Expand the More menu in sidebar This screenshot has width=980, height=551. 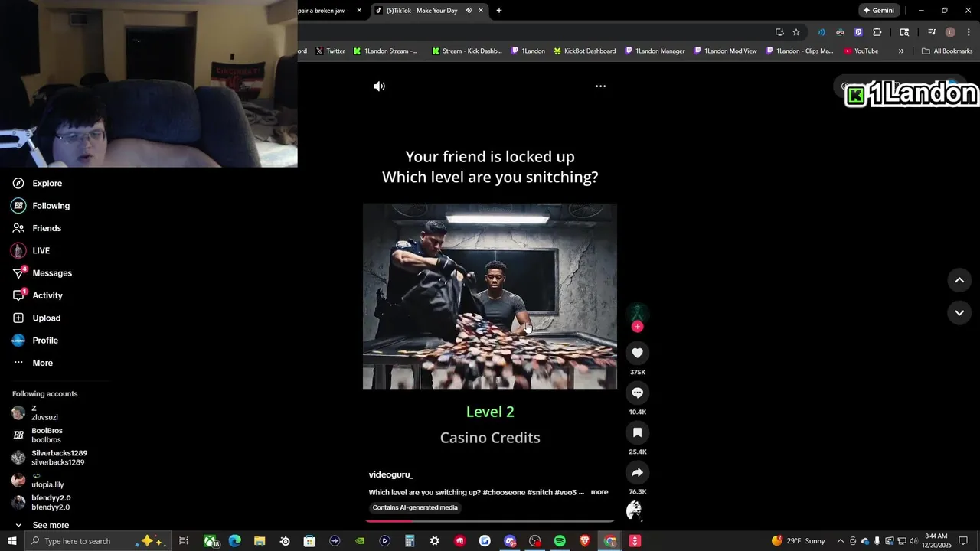point(32,363)
